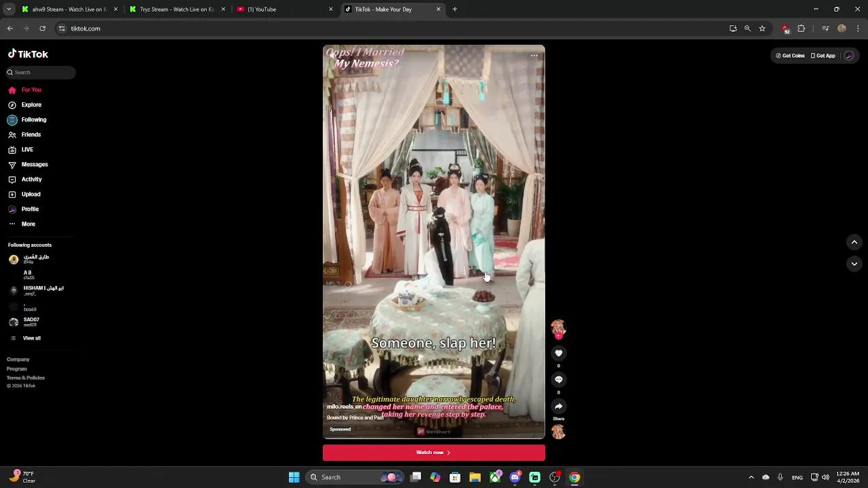868x488 pixels.
Task: Bookmark this page with star icon
Action: coord(762,28)
